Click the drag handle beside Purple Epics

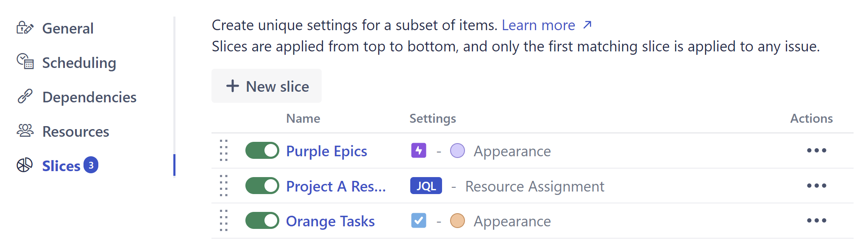point(224,150)
